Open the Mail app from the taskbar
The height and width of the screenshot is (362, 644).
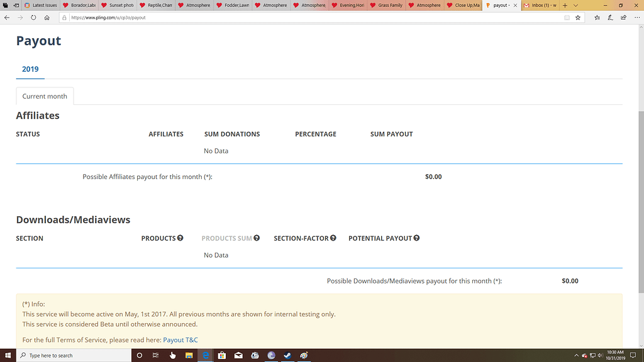tap(238, 355)
